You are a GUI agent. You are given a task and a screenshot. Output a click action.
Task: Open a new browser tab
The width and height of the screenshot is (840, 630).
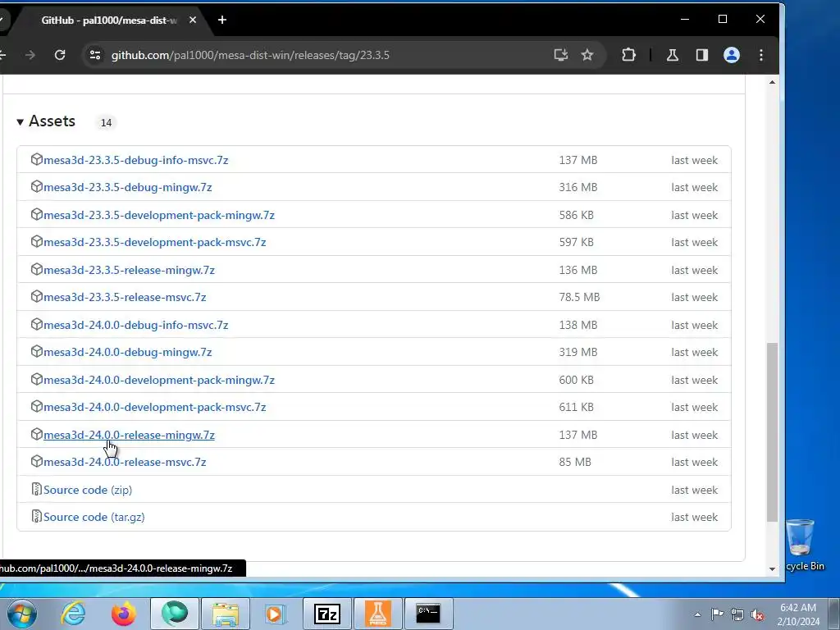coord(221,20)
